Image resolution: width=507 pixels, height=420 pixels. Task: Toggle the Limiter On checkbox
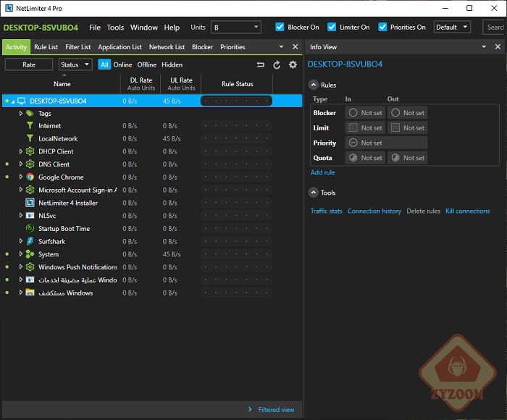332,27
